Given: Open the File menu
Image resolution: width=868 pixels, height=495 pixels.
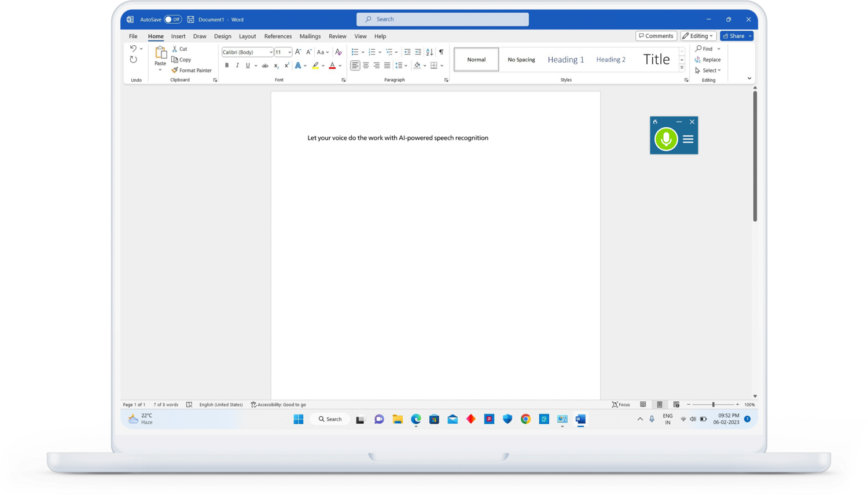Looking at the screenshot, I should (133, 36).
